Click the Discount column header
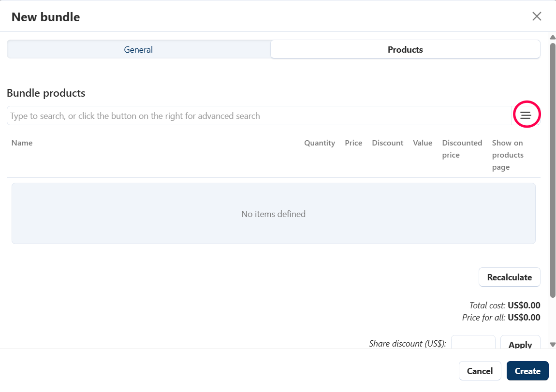 387,143
